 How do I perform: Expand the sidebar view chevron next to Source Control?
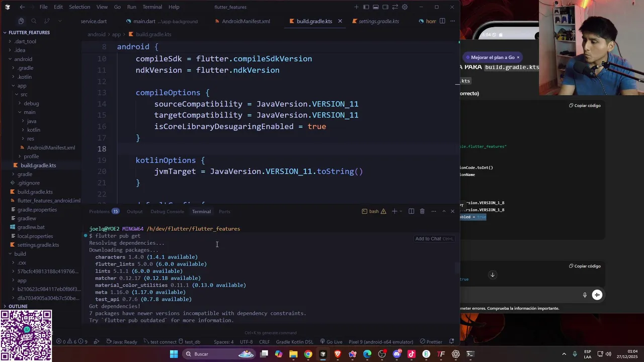click(60, 21)
